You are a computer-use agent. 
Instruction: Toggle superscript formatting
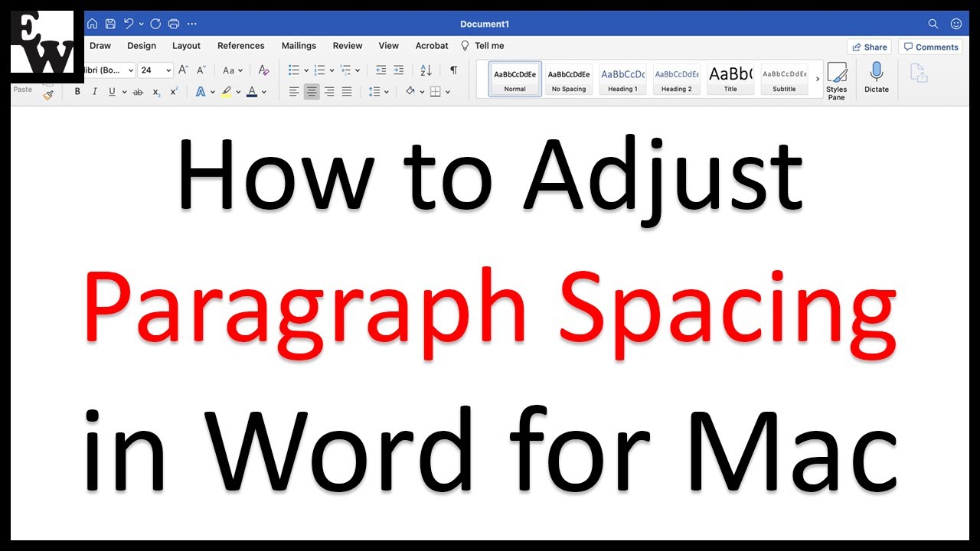pos(174,92)
